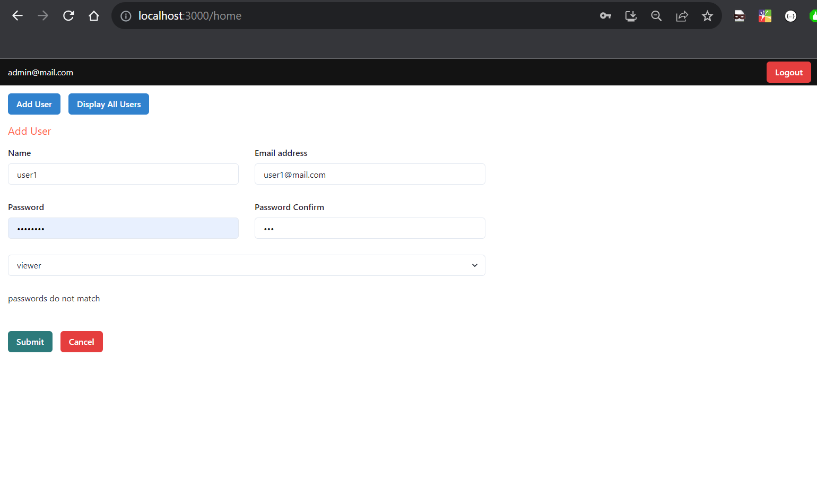Submit the new user form
817x504 pixels.
tap(30, 342)
